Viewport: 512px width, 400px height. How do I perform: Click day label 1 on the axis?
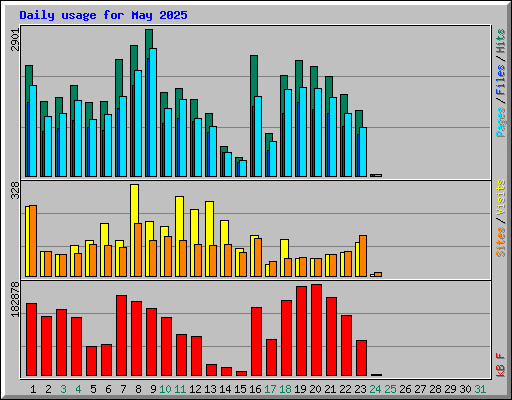[x=33, y=389]
